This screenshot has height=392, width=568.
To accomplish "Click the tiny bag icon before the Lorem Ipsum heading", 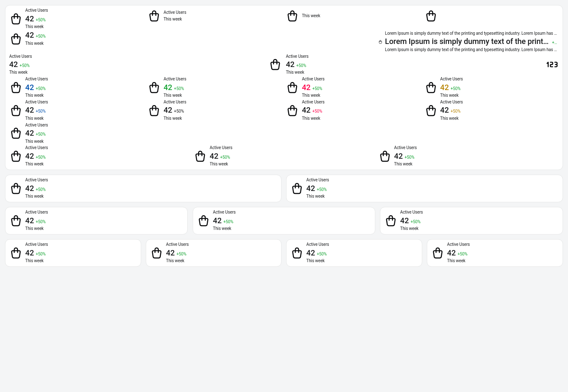I will [x=380, y=42].
